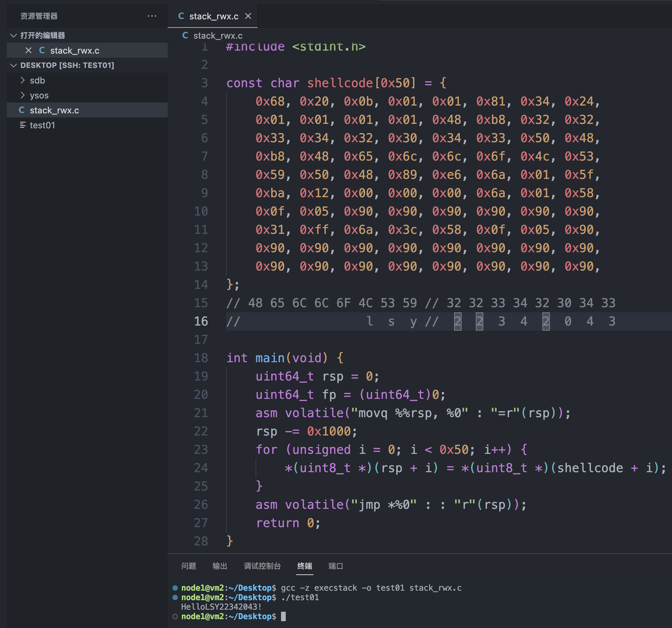The image size is (672, 628).
Task: Click the for loop header line
Action: tap(392, 449)
